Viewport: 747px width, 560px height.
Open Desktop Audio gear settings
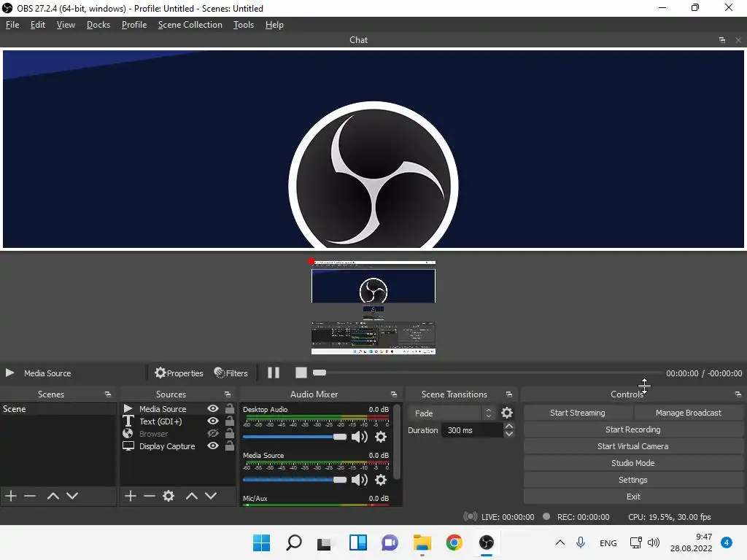tap(381, 437)
